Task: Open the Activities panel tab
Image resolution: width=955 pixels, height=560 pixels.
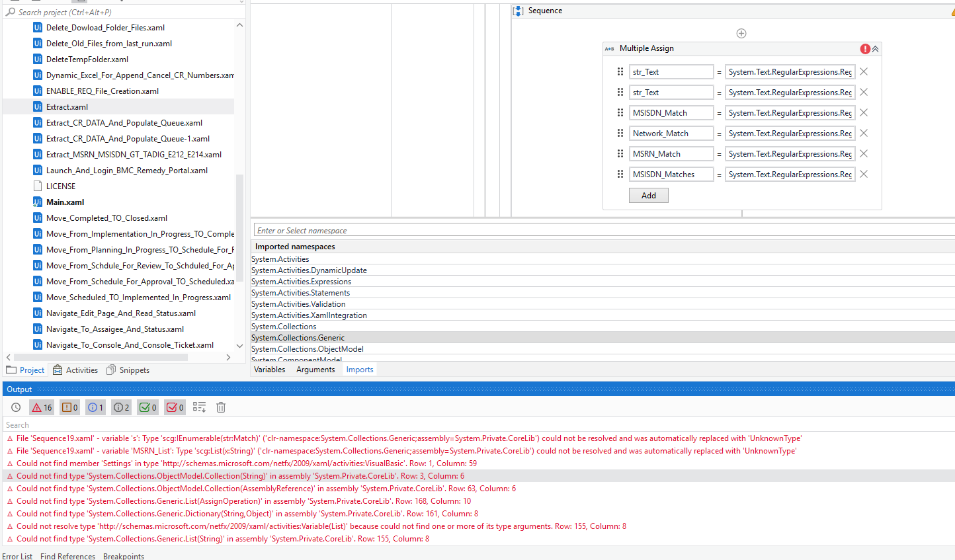Action: pos(75,370)
